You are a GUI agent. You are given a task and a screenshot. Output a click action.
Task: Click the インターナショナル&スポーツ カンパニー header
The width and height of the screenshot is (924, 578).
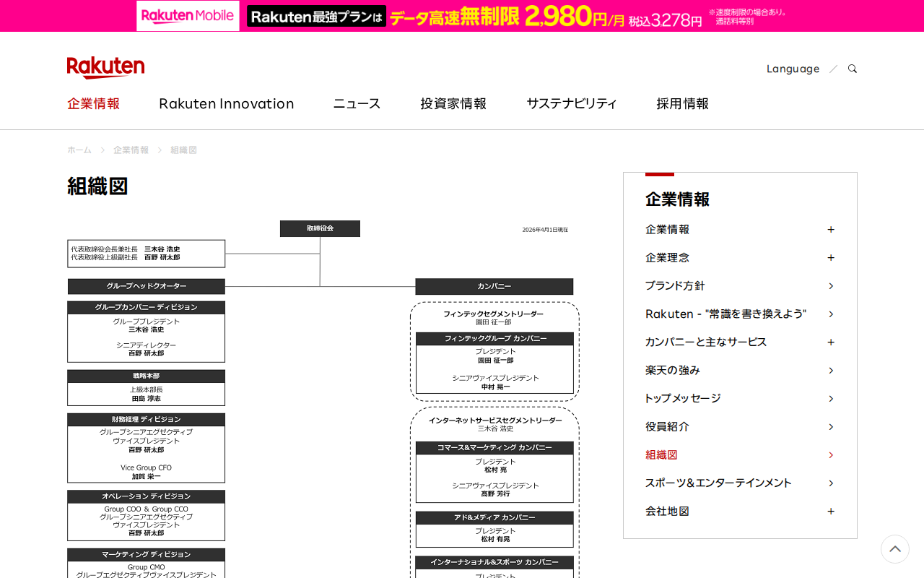pyautogui.click(x=495, y=563)
